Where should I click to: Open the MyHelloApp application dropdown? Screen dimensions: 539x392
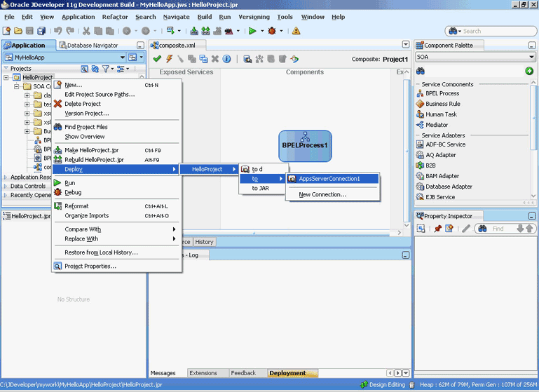pos(123,57)
